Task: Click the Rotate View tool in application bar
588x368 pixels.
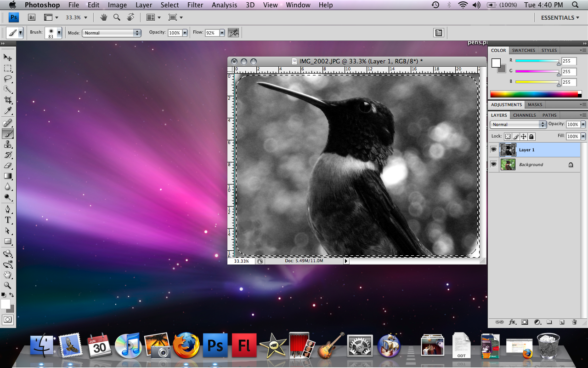Action: [x=130, y=17]
